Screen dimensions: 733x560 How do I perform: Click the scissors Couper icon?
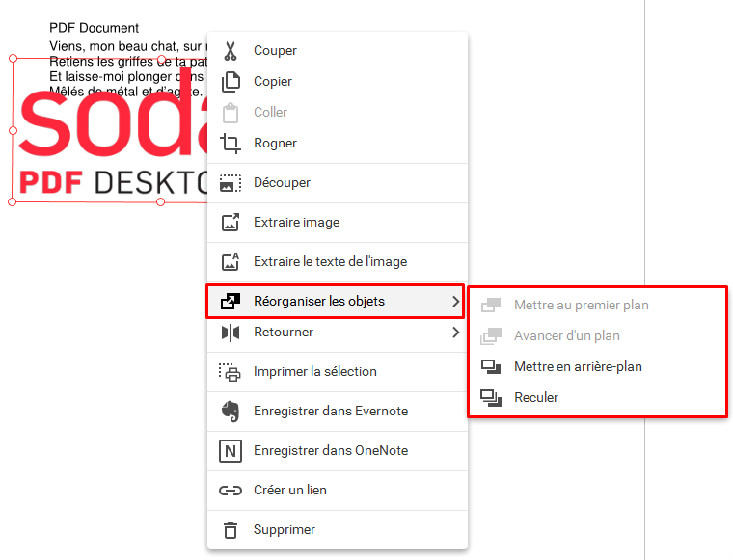point(230,51)
